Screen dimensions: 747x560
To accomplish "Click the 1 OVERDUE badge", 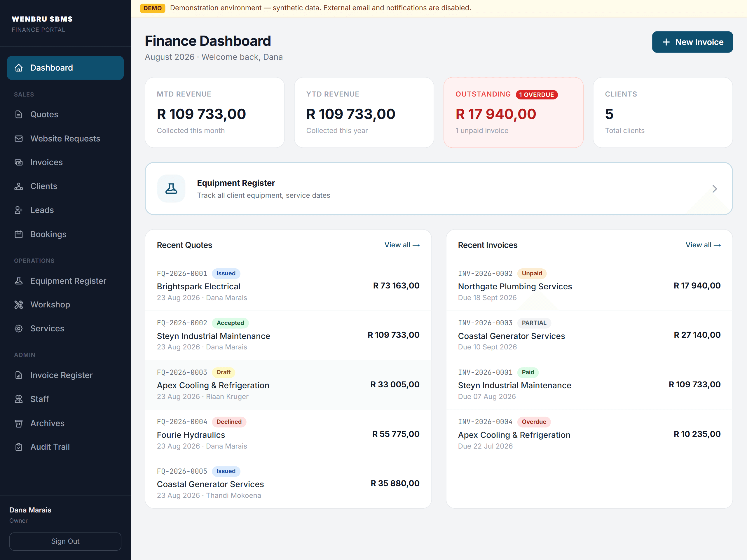I will (537, 95).
